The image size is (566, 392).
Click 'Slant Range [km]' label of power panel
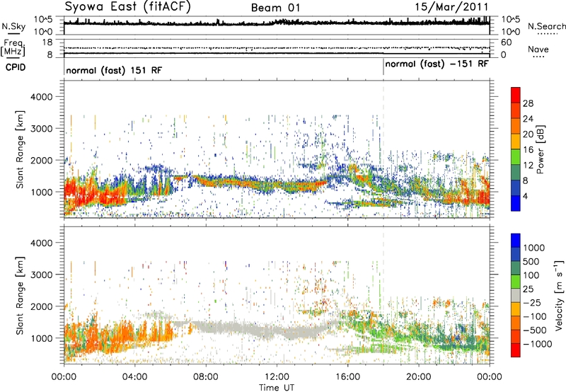tap(21, 149)
